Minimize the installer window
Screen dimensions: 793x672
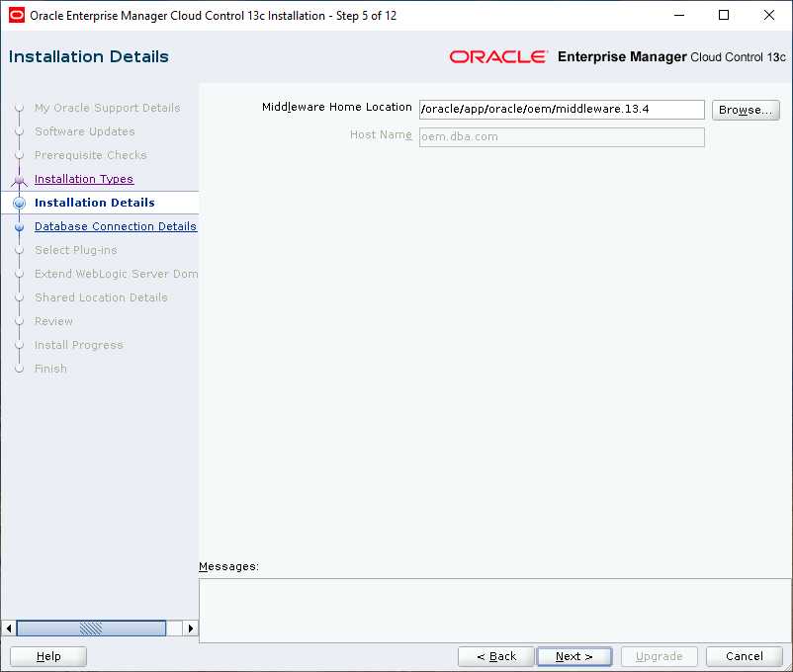click(x=679, y=15)
